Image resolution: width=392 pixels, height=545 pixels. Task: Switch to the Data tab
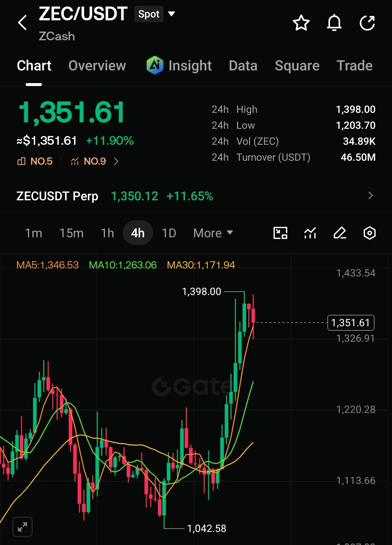[x=243, y=66]
